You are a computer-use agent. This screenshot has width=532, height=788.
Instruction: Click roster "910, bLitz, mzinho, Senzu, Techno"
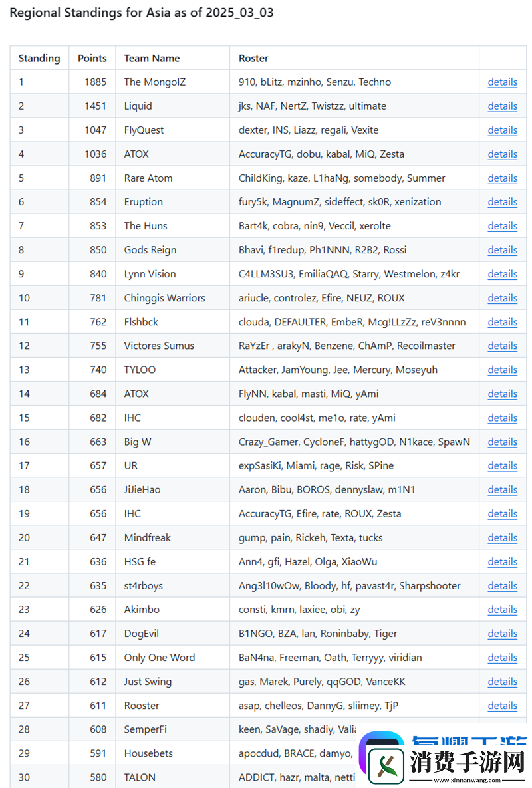coord(315,82)
